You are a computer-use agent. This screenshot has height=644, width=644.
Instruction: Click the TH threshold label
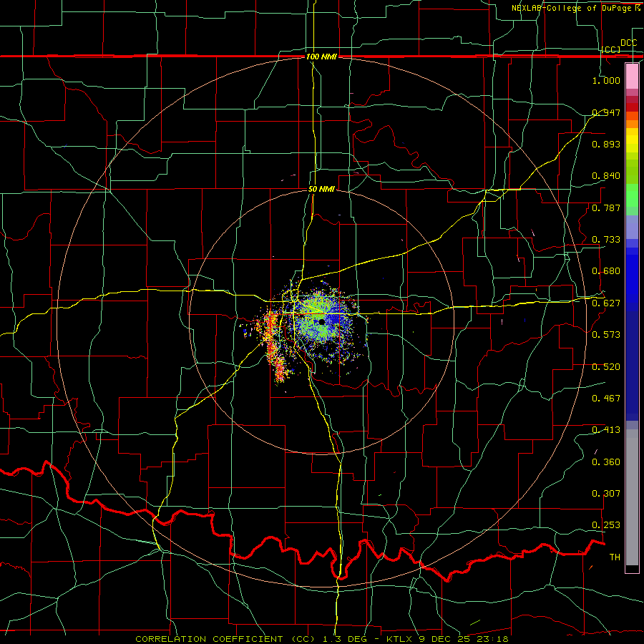point(615,557)
